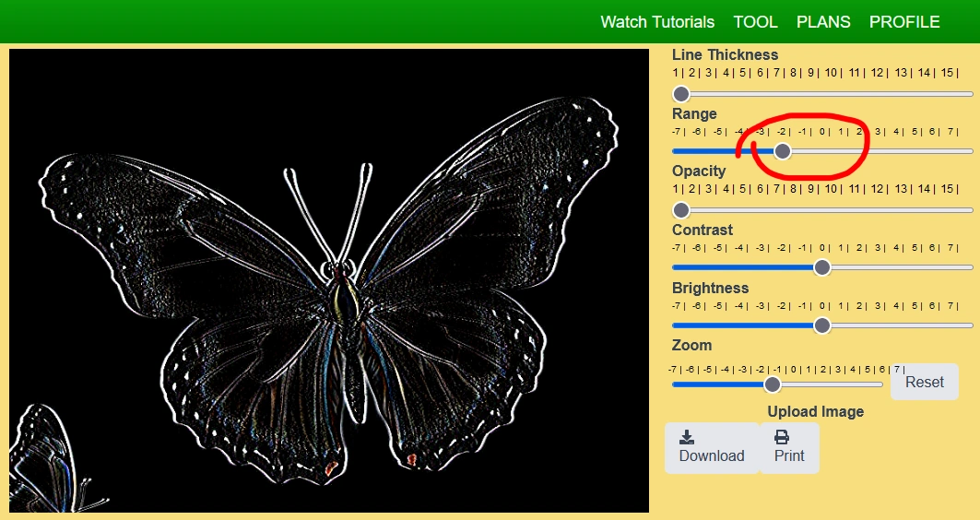Viewport: 980px width, 520px height.
Task: Click the Brightness slider handle
Action: [822, 325]
